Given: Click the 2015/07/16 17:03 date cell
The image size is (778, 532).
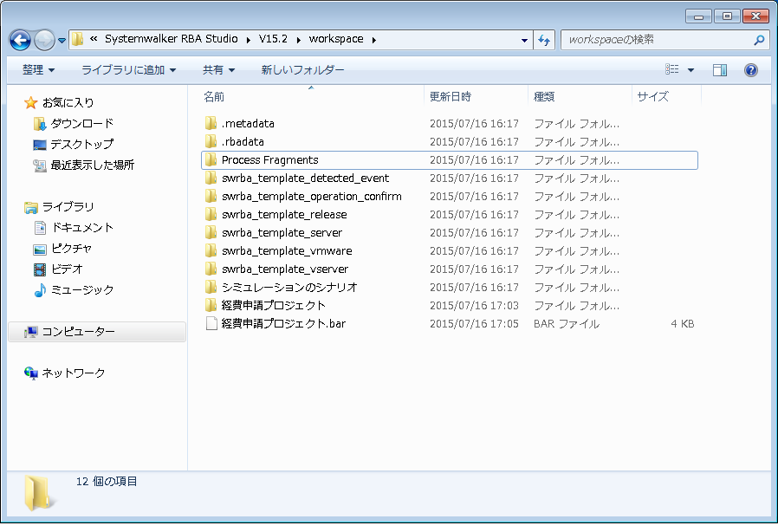Looking at the screenshot, I should (x=474, y=306).
